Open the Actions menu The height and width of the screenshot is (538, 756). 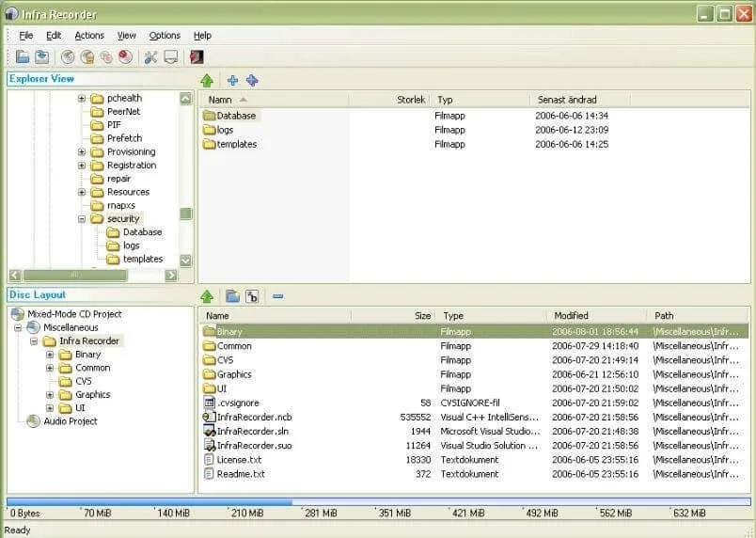89,36
